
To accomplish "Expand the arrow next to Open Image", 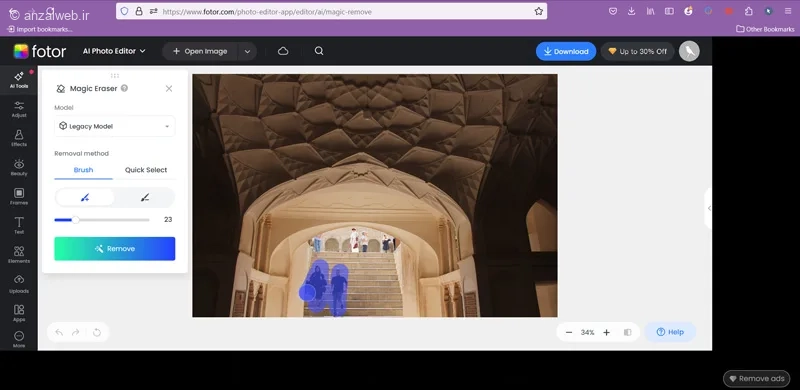I will click(247, 51).
